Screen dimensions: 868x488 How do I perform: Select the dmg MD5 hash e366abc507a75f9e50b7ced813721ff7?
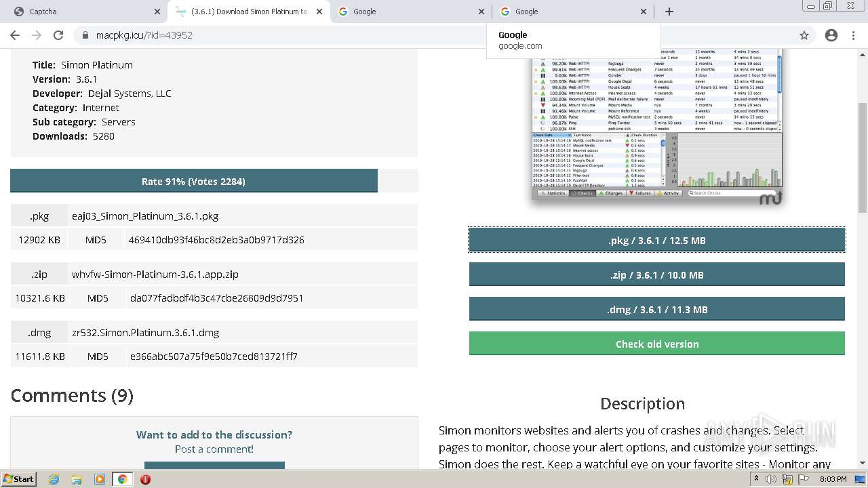click(x=214, y=356)
